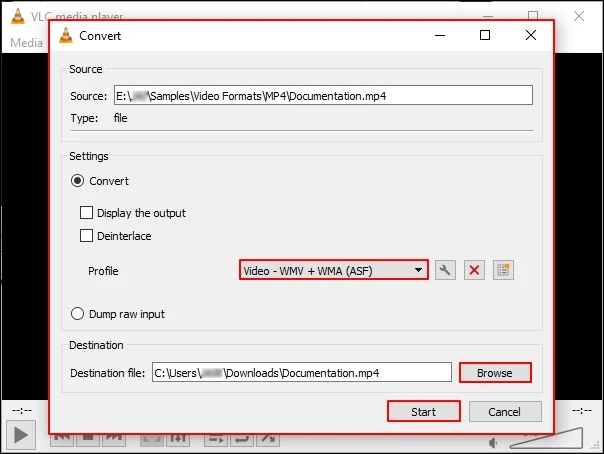604x454 pixels.
Task: Select the Convert radio button
Action: click(78, 181)
